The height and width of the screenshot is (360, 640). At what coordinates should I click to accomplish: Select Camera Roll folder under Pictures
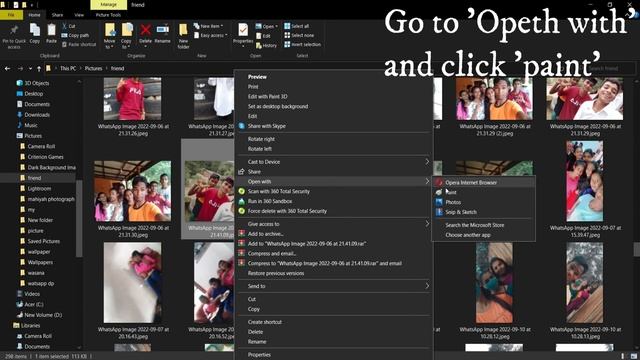pos(41,146)
